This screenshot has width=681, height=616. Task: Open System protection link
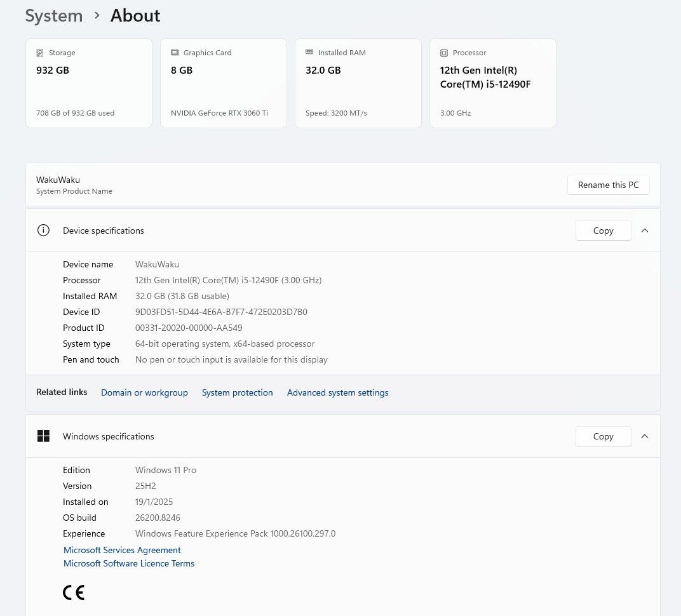237,392
